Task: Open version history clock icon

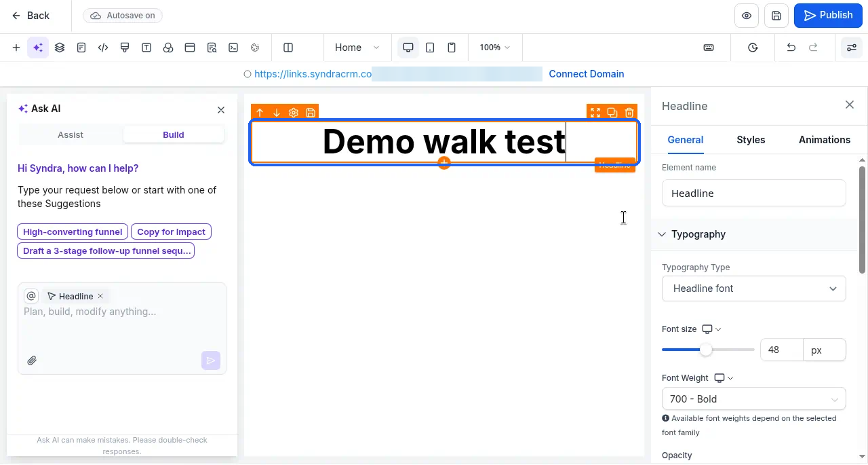Action: (x=753, y=48)
